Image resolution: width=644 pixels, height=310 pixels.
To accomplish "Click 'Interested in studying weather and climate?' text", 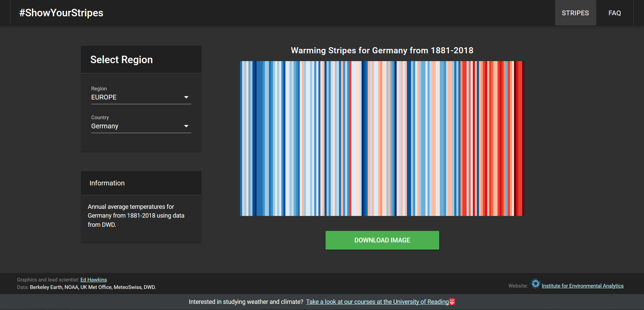I will tap(246, 302).
